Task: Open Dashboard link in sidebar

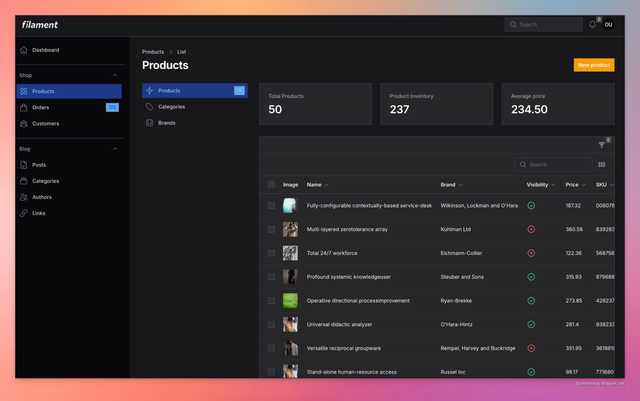Action: point(69,50)
